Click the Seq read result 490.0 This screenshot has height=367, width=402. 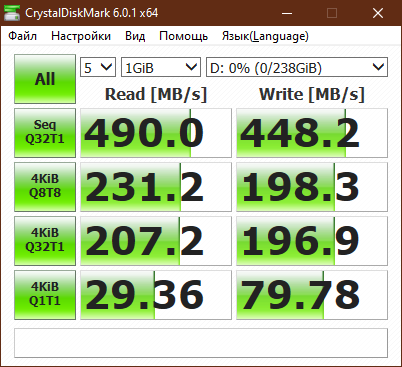point(156,133)
